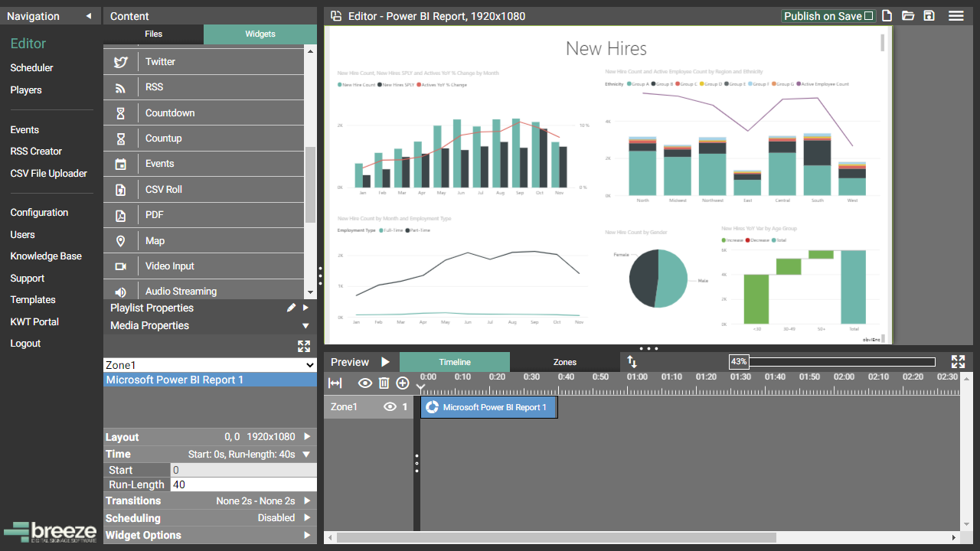Click the expand icon below Media Properties
Viewport: 980px width, 551px height.
point(304,346)
